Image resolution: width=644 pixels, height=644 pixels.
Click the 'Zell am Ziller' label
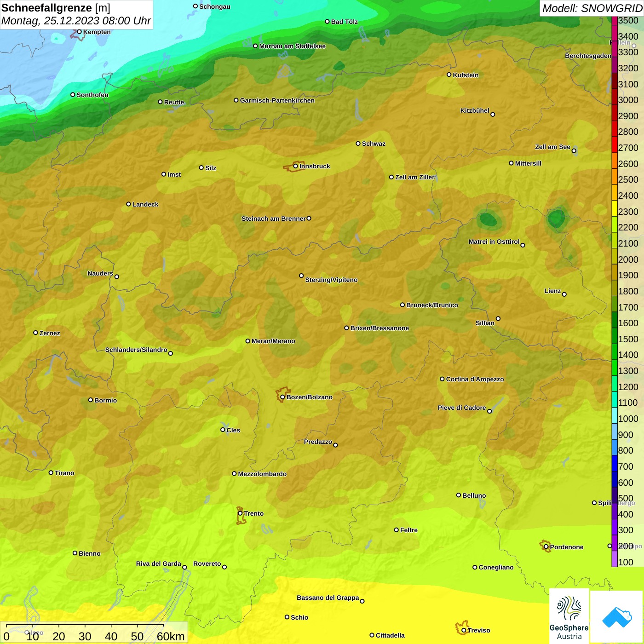[415, 177]
